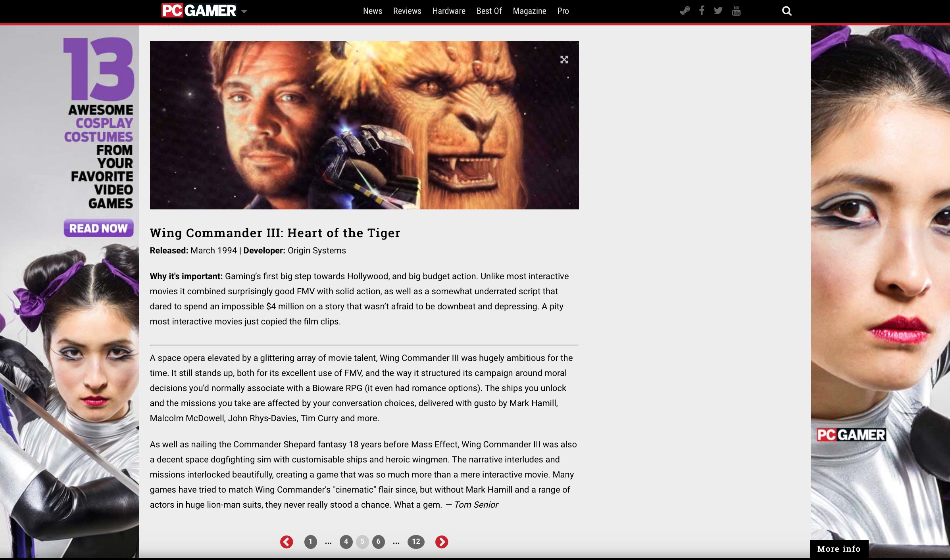Image resolution: width=950 pixels, height=560 pixels.
Task: Go to gallery page 6
Action: 378,542
